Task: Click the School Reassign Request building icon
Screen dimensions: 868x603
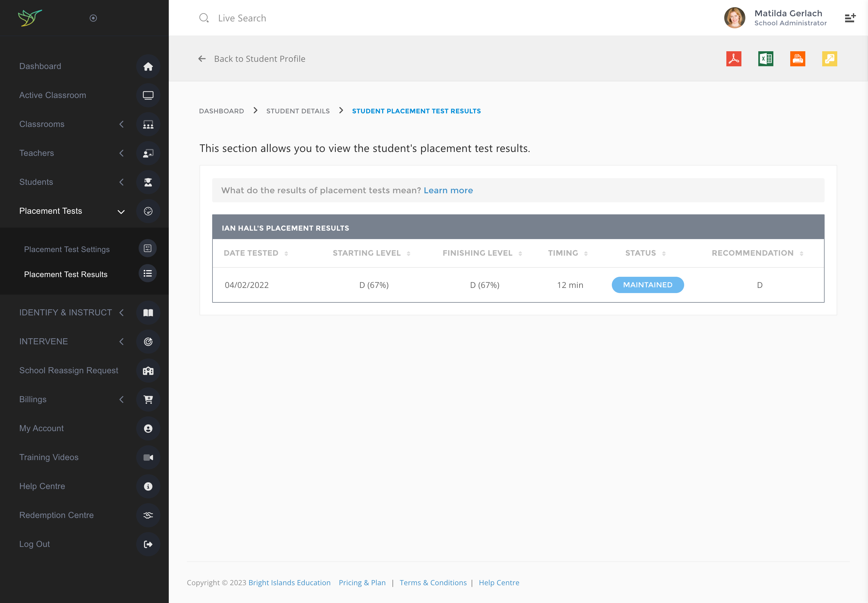Action: coord(148,371)
